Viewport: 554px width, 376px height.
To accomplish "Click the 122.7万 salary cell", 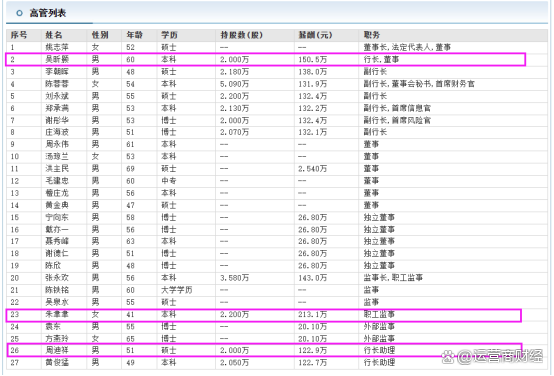I will pyautogui.click(x=313, y=363).
